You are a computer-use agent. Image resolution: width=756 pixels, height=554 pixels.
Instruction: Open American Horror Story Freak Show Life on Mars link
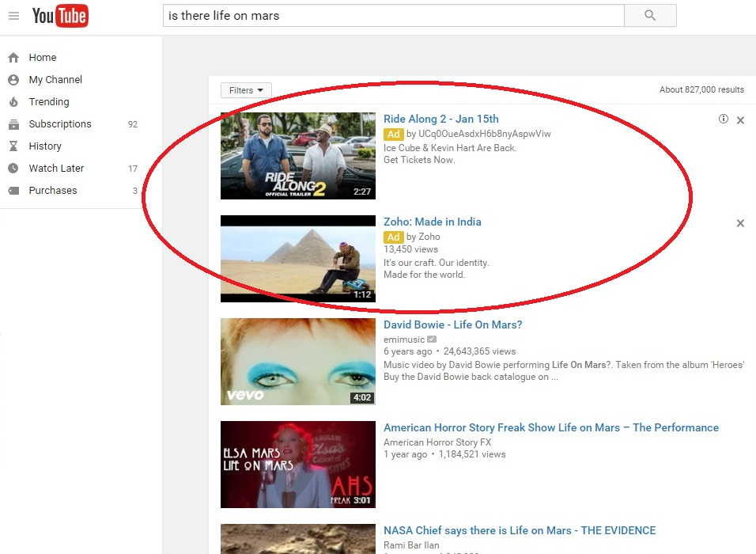coord(551,427)
